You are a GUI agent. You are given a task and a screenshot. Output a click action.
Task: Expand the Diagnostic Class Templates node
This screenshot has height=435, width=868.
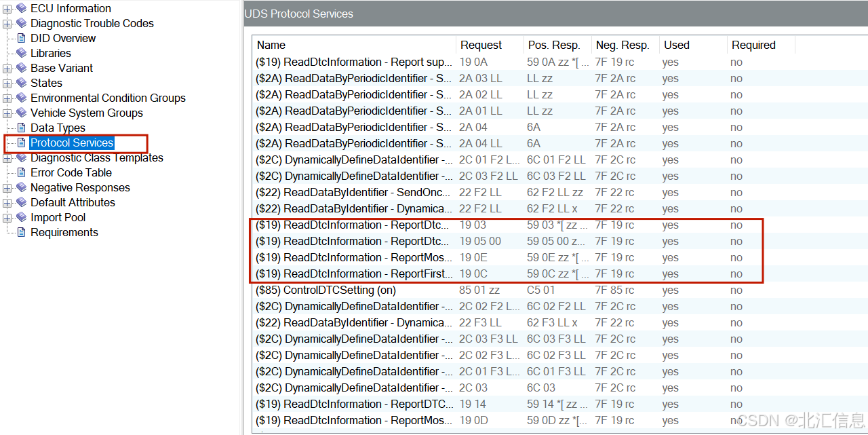[7, 158]
